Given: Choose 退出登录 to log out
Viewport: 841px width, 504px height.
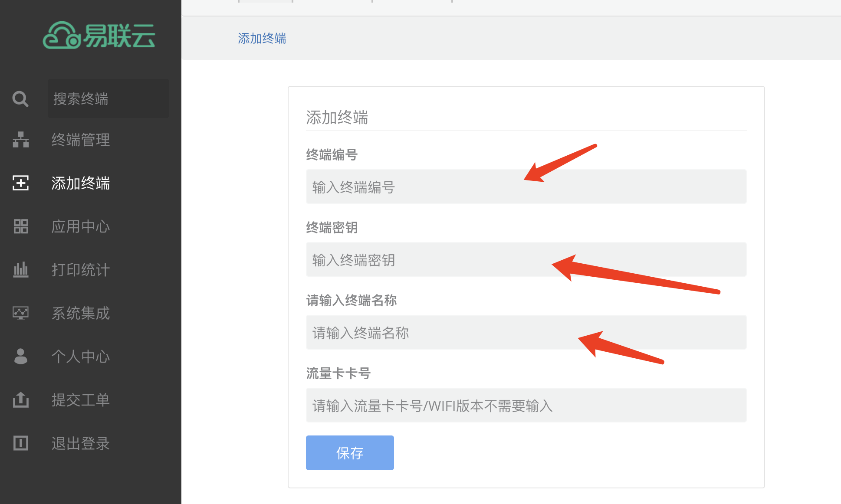Looking at the screenshot, I should click(x=81, y=443).
